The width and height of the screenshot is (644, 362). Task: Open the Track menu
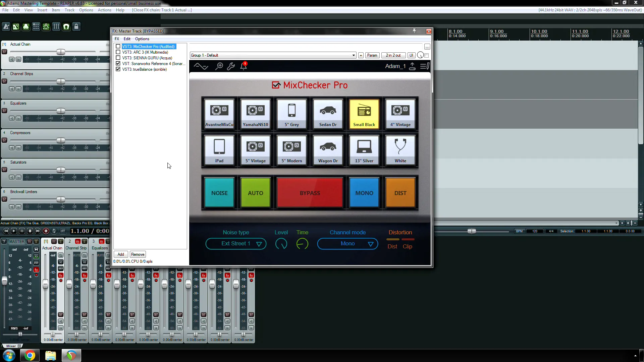[69, 10]
